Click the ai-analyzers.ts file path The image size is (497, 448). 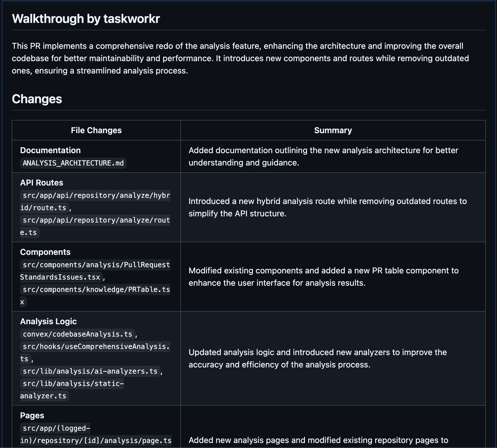(x=90, y=371)
